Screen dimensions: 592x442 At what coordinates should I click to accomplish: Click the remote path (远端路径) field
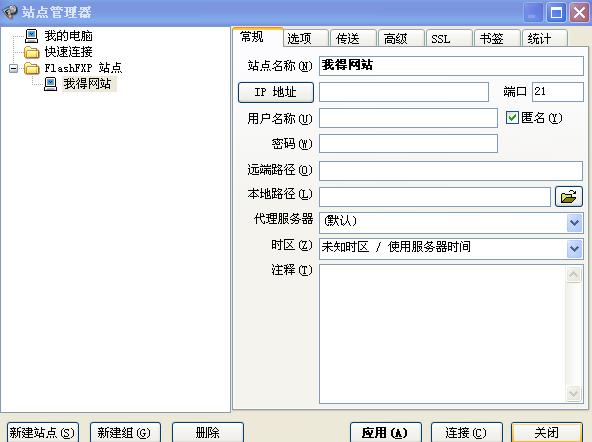[x=451, y=171]
